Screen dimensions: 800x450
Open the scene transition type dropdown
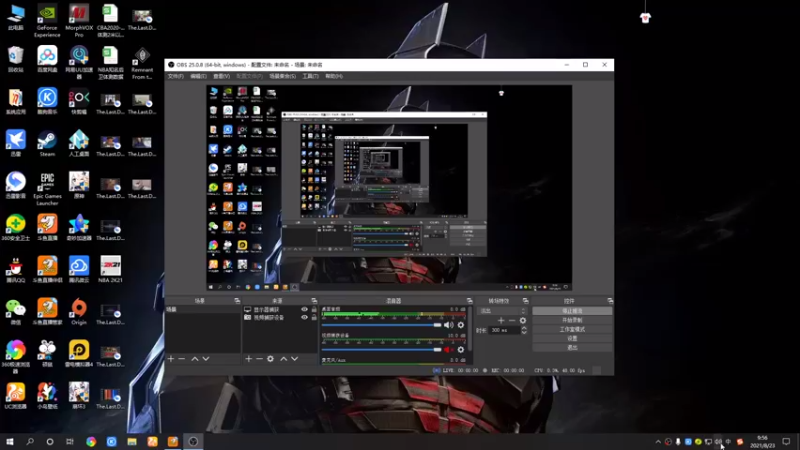[502, 311]
